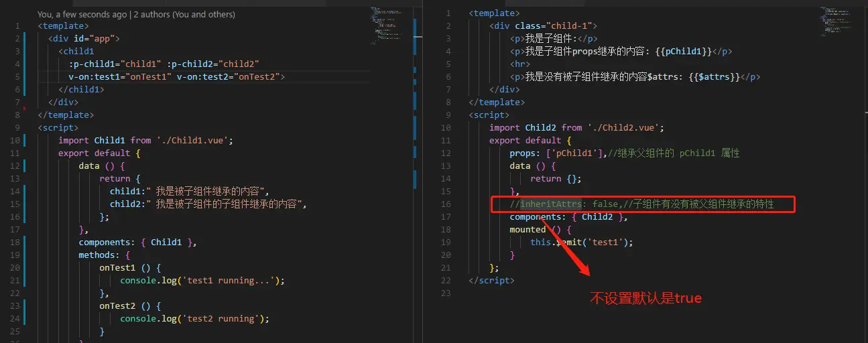
Task: Click line number 9 in the left editor
Action: tap(19, 128)
